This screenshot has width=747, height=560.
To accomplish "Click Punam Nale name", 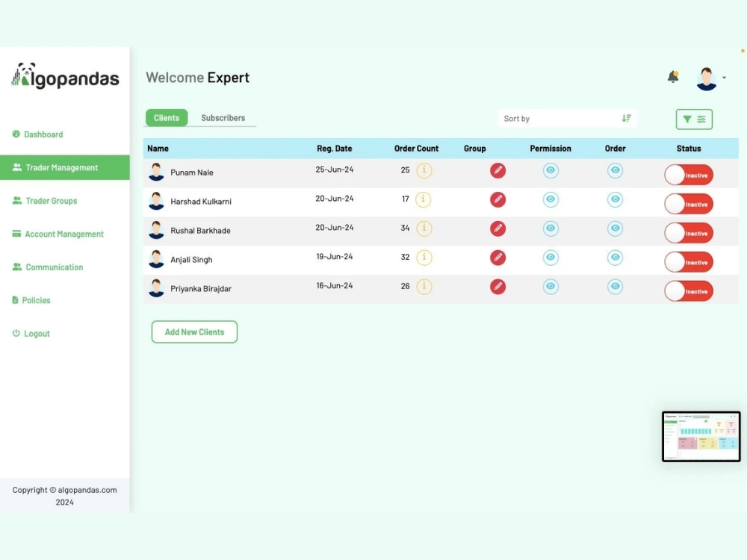I will (192, 172).
